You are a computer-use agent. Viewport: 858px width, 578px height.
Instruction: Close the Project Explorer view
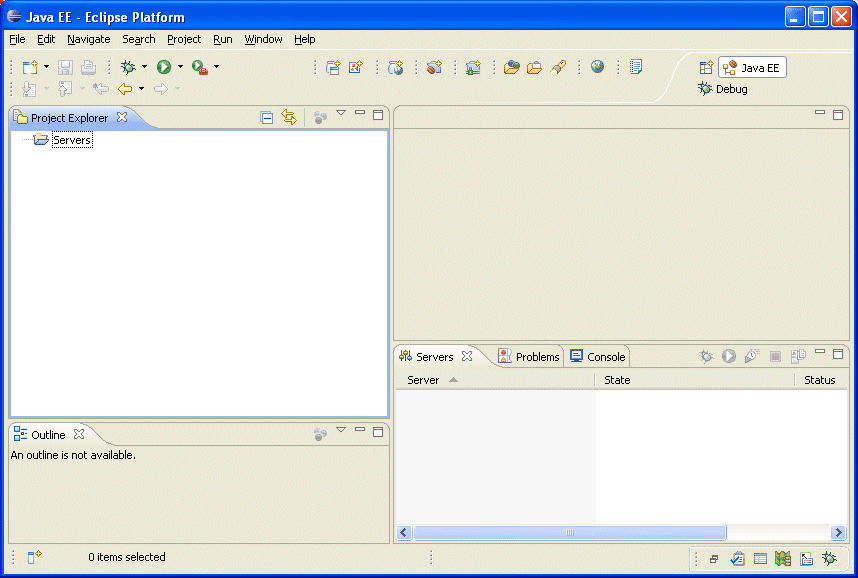(123, 117)
